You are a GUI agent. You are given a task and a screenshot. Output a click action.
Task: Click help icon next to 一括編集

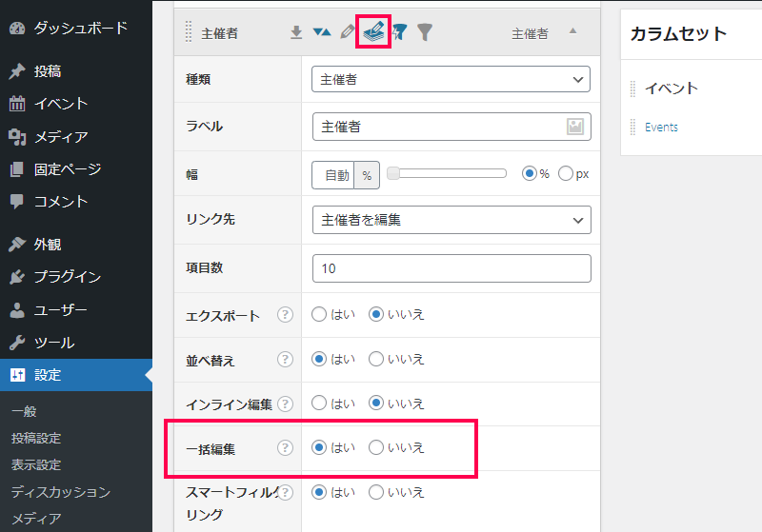coord(285,447)
